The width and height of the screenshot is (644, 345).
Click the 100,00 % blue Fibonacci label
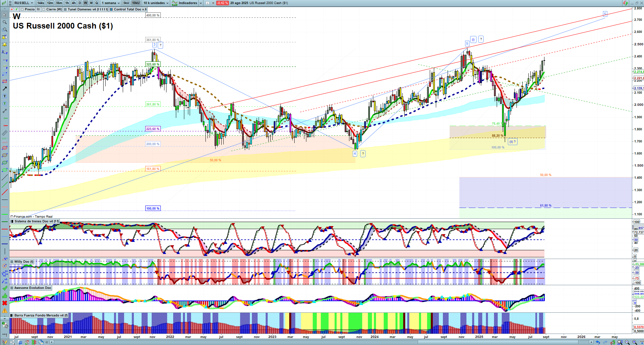coord(153,209)
